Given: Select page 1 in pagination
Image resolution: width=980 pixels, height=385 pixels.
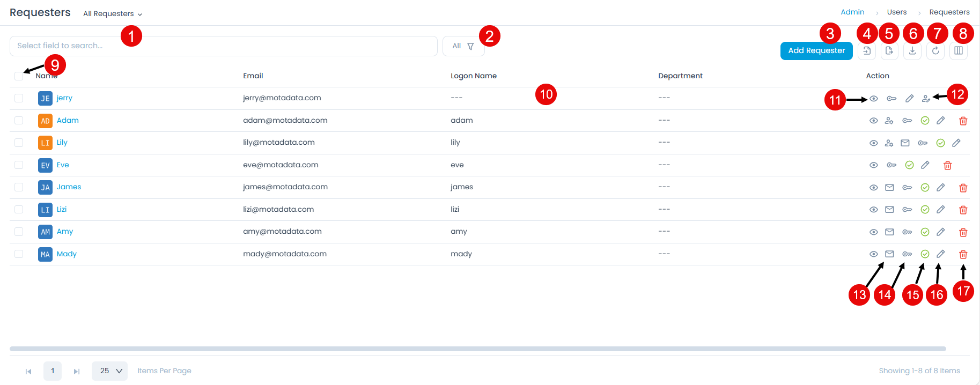Looking at the screenshot, I should 53,371.
